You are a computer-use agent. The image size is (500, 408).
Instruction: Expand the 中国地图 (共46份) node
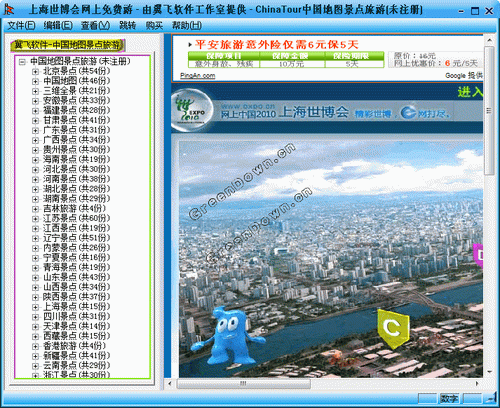coord(35,81)
